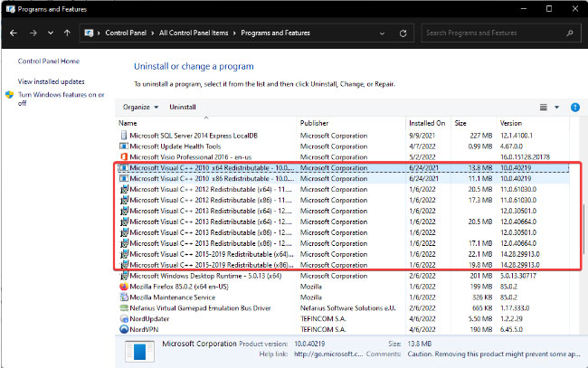
Task: Select Microsoft Update Health Tools row
Action: 344,146
